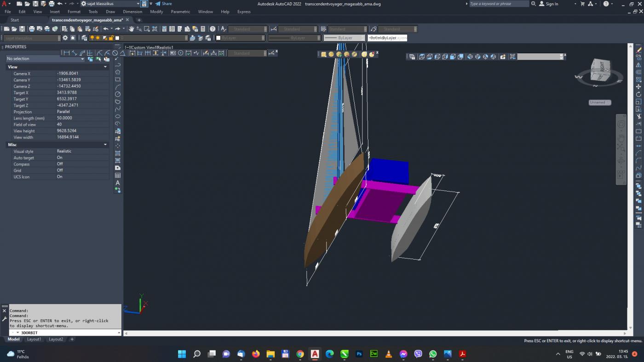Open the 'No selection' object dropdown
This screenshot has height=362, width=644.
pos(45,59)
